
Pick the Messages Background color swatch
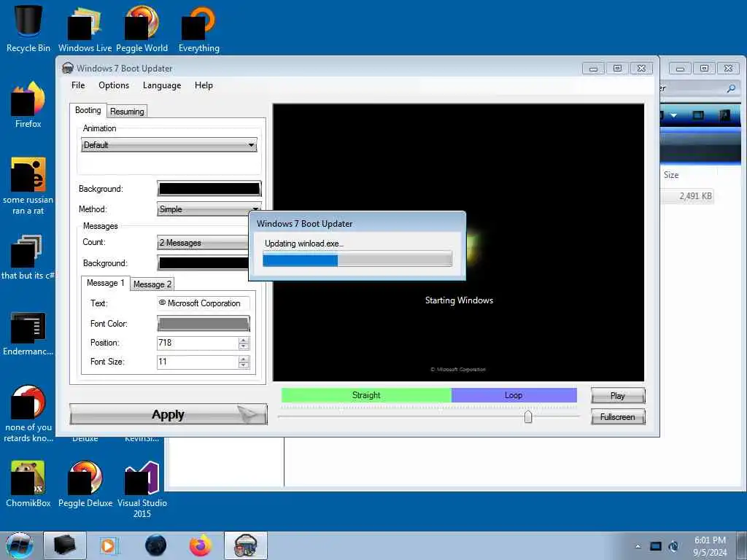(x=204, y=262)
